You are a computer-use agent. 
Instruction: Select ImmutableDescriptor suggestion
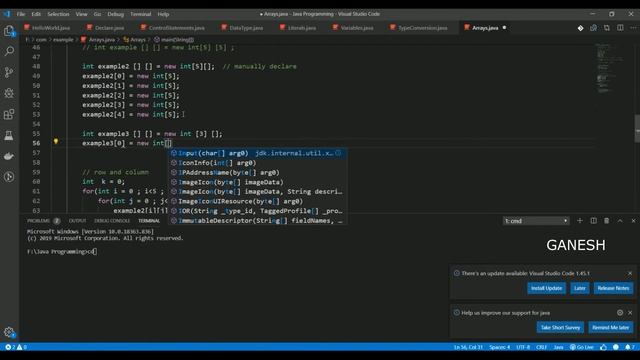click(258, 220)
